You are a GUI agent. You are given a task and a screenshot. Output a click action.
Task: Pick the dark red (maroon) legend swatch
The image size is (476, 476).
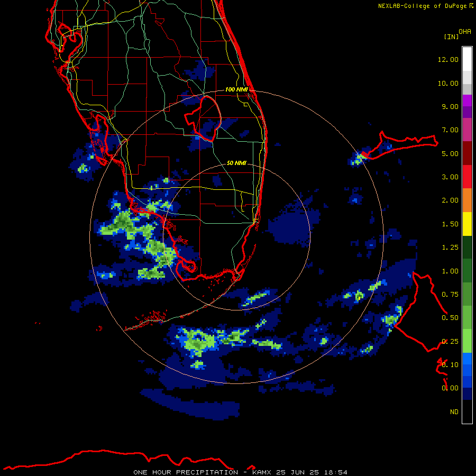pyautogui.click(x=467, y=153)
